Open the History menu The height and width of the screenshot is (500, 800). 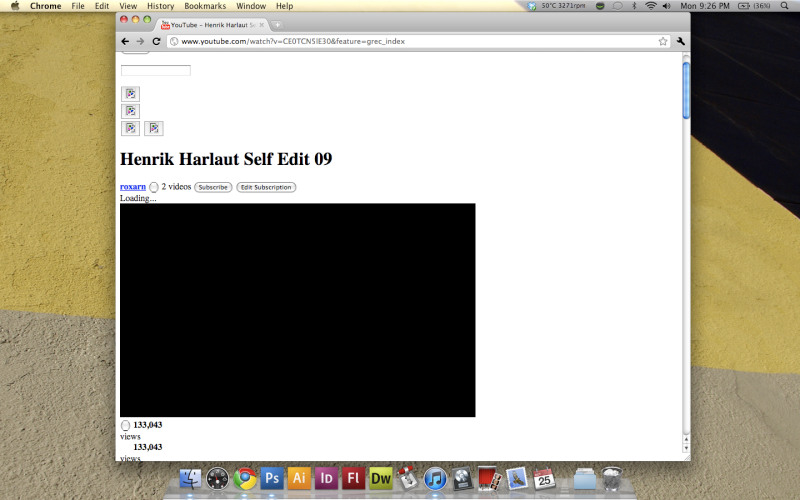[x=160, y=6]
